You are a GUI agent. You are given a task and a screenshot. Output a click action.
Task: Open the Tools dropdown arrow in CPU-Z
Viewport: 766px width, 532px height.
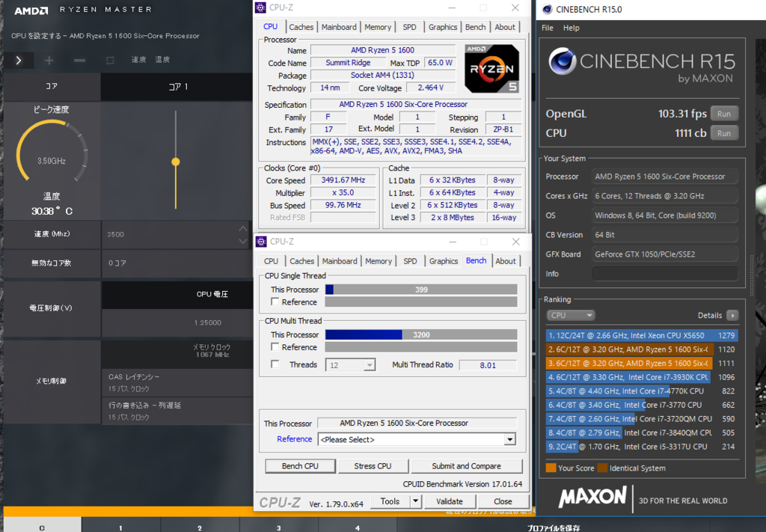coord(415,501)
